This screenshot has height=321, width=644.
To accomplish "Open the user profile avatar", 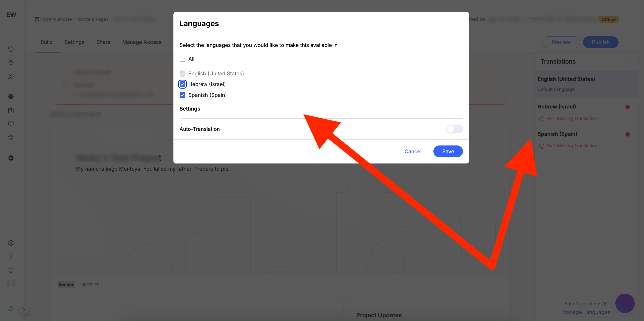I will coord(11,284).
